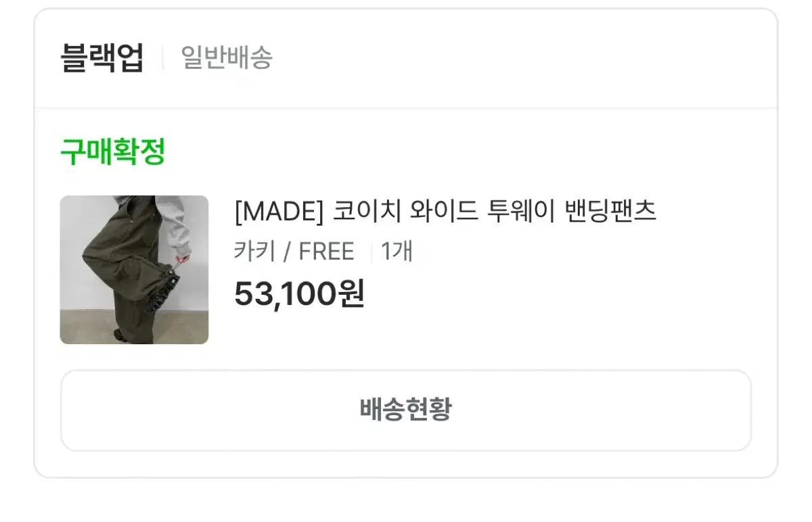
Task: Click the 53,100원 price
Action: (300, 293)
